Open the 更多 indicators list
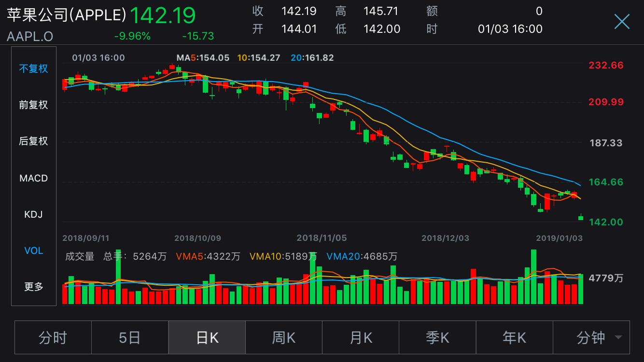Image resolution: width=644 pixels, height=362 pixels. click(x=33, y=287)
